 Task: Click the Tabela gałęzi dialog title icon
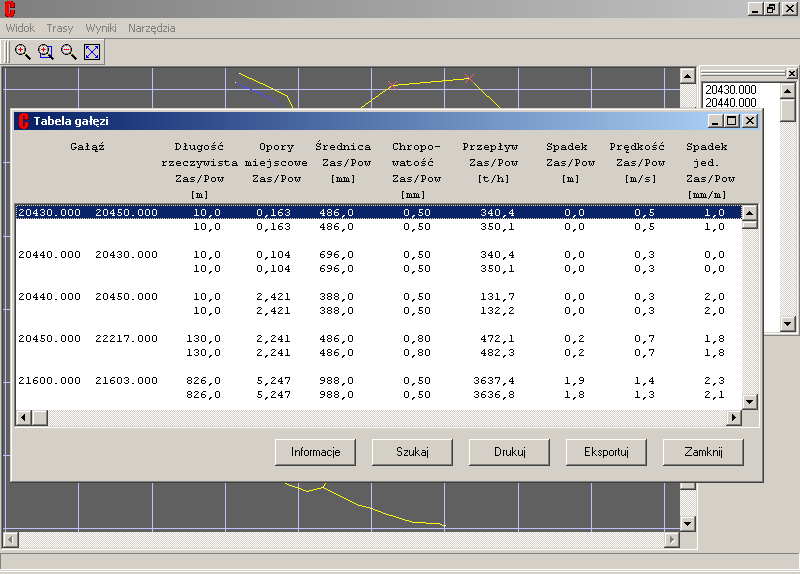[x=22, y=121]
